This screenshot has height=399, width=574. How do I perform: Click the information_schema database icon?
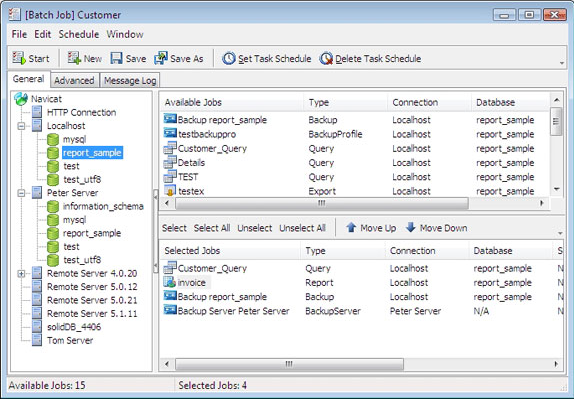click(53, 206)
